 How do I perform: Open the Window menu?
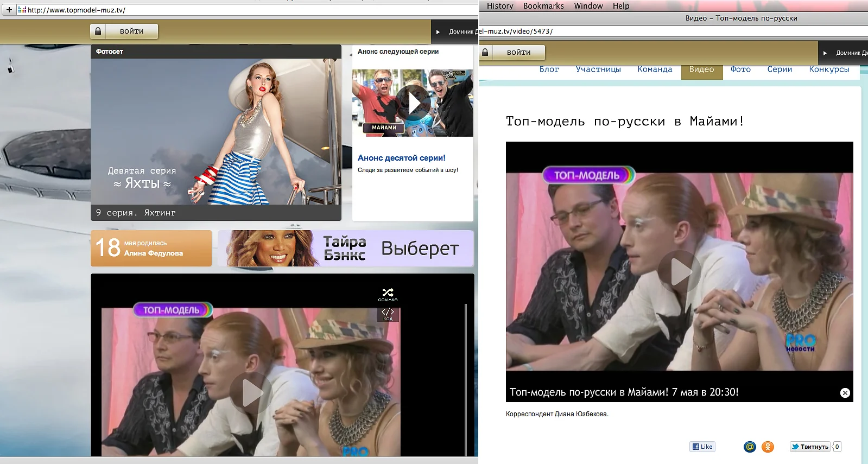(588, 6)
